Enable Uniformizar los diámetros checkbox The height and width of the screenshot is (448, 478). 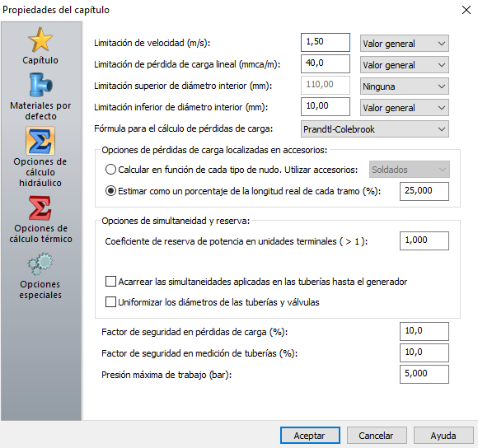click(x=110, y=302)
